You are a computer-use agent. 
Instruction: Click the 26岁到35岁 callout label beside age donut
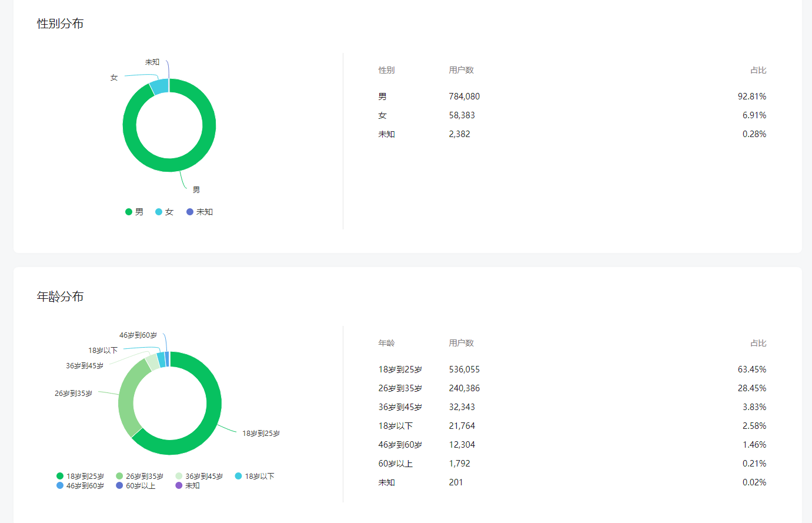coord(73,394)
